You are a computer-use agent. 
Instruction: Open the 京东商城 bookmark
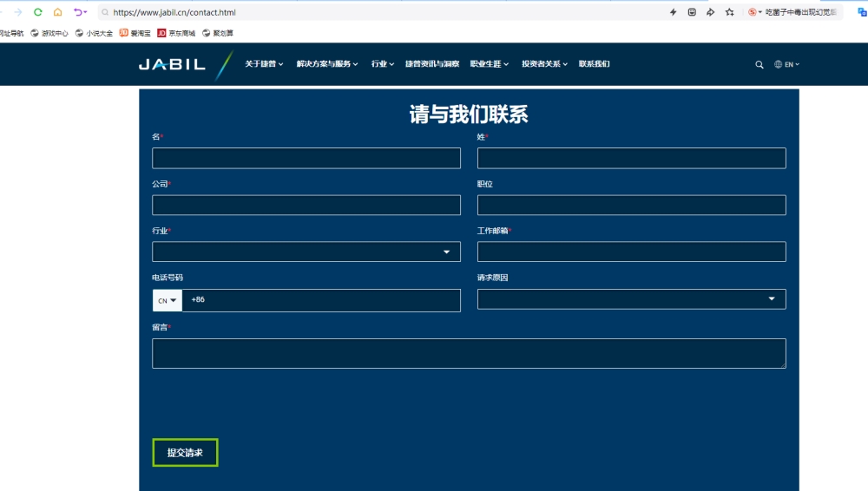click(x=176, y=33)
